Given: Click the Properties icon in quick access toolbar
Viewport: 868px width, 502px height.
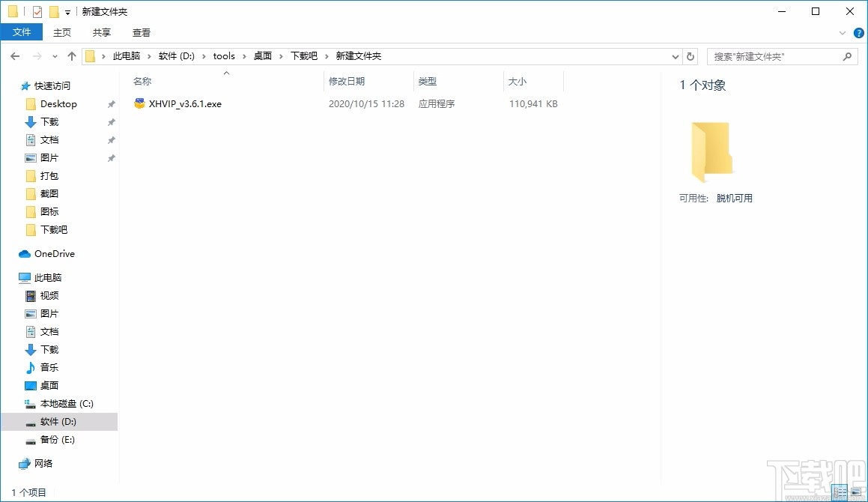Looking at the screenshot, I should pos(36,11).
